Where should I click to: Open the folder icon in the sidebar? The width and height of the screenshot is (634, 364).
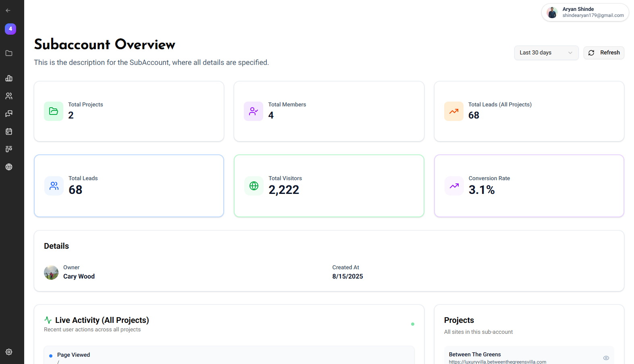(x=9, y=53)
